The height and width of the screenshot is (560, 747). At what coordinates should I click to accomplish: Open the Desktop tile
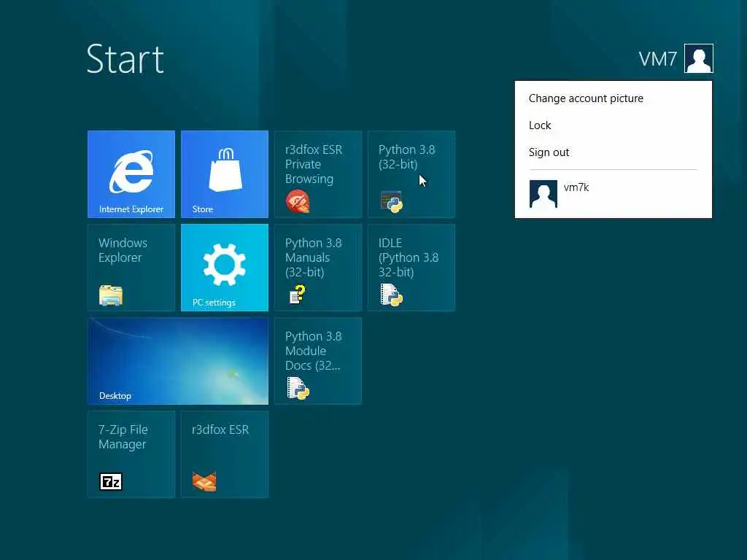point(178,360)
